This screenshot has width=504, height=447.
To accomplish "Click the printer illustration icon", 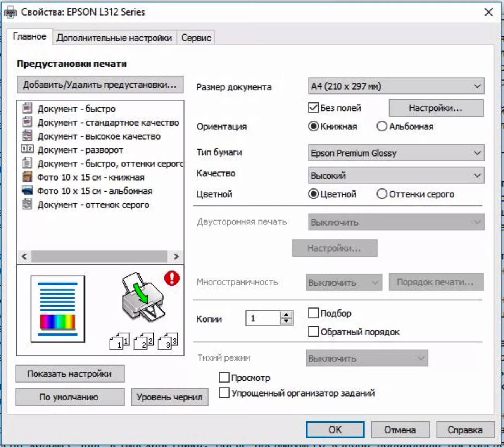I will click(143, 297).
